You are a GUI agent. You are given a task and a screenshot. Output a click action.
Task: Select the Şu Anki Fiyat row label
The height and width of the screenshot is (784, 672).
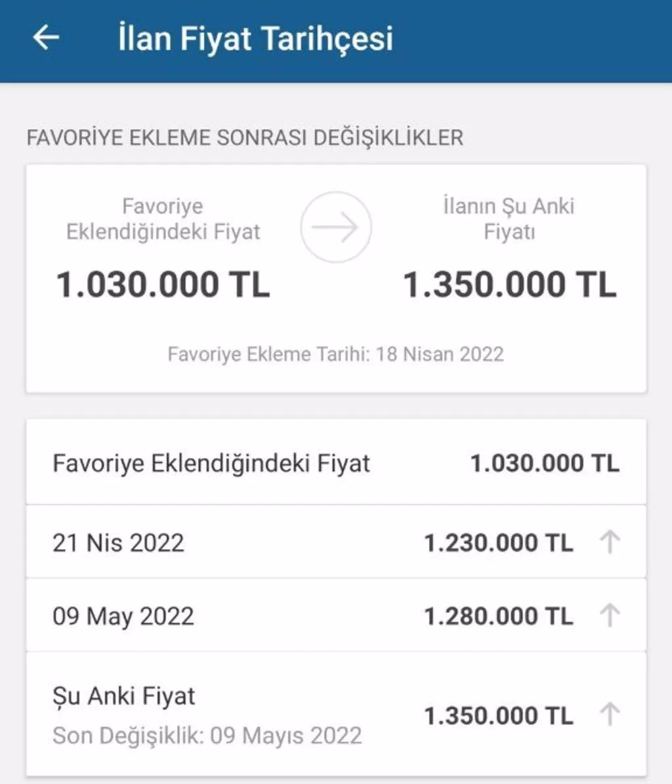tap(124, 696)
